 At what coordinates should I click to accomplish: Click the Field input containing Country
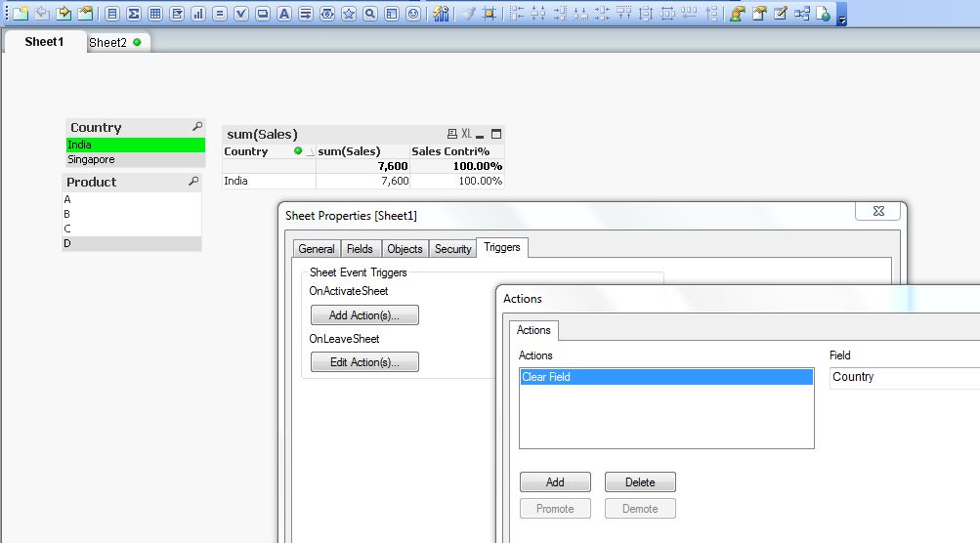click(905, 377)
